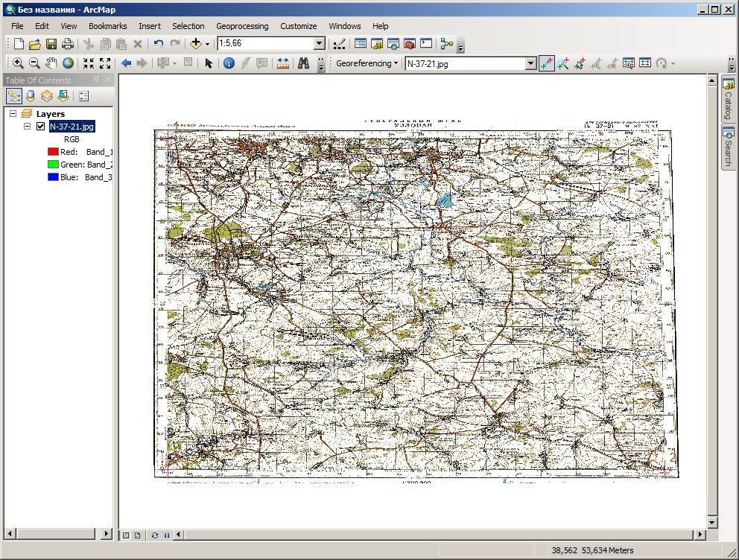
Task: Switch to List By Source view
Action: pos(30,97)
